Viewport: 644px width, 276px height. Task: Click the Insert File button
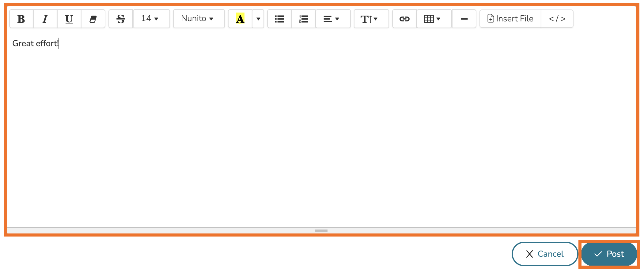510,19
